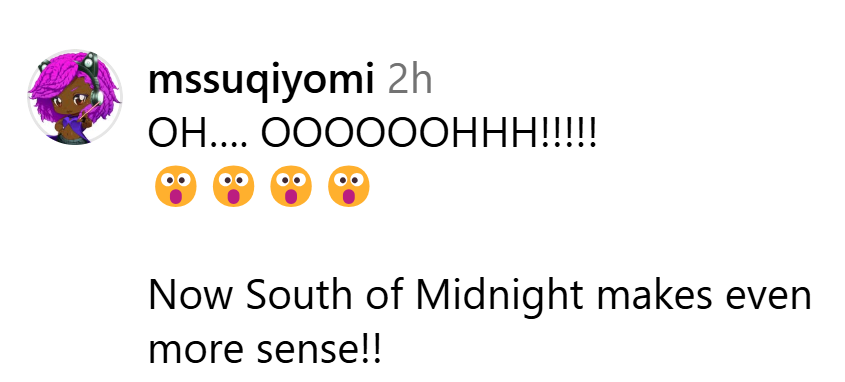845x382 pixels.
Task: Click the avatar character's face
Action: 71,102
